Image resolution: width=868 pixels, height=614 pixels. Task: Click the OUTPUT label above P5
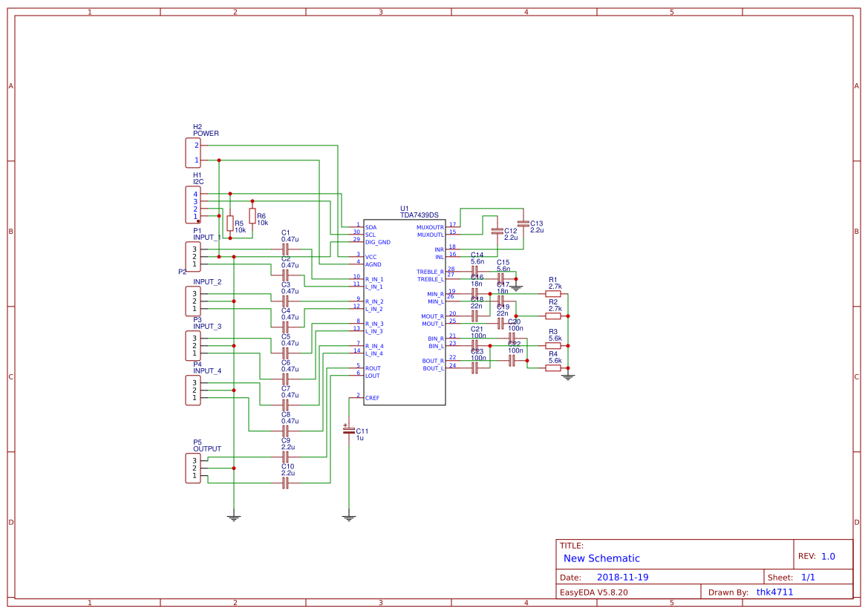[x=207, y=449]
